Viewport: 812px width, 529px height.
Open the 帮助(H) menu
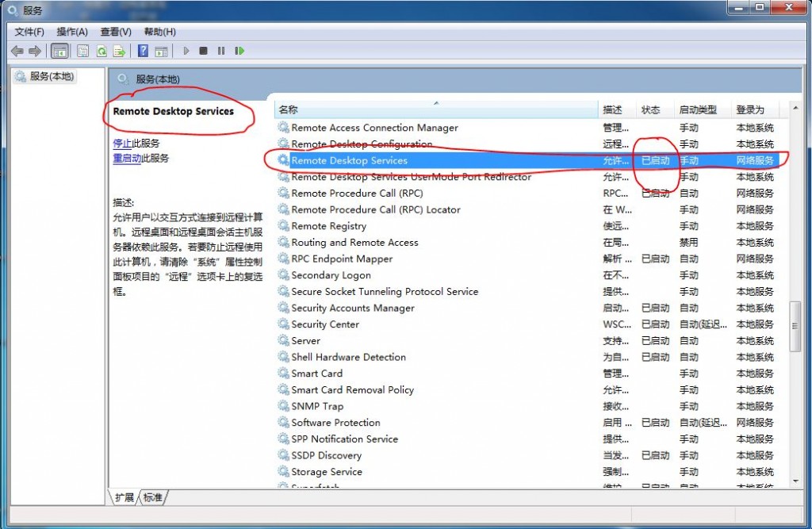pos(159,32)
